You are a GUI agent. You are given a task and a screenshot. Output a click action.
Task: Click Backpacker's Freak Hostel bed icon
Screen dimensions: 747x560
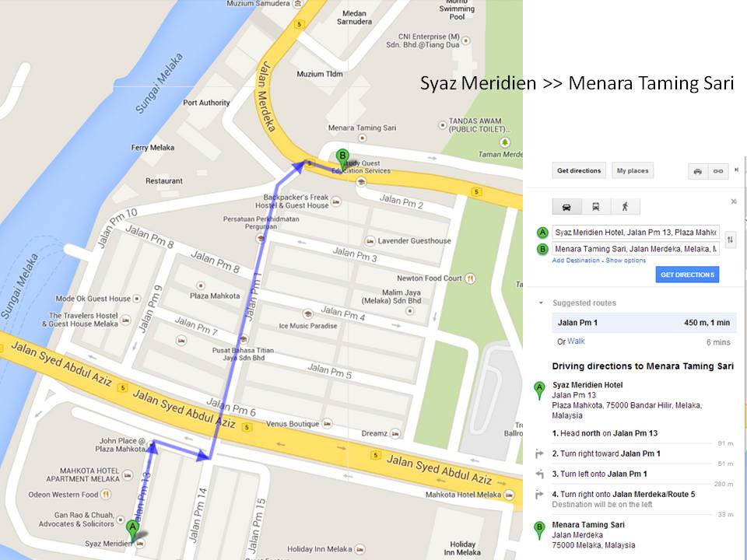(336, 201)
